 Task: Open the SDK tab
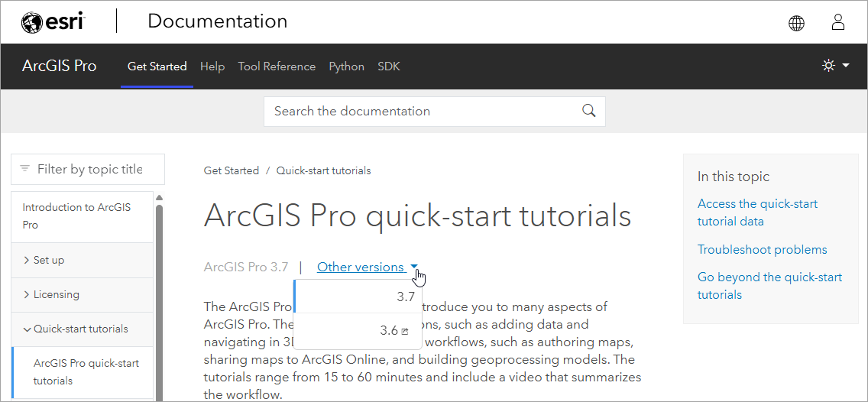(x=389, y=66)
